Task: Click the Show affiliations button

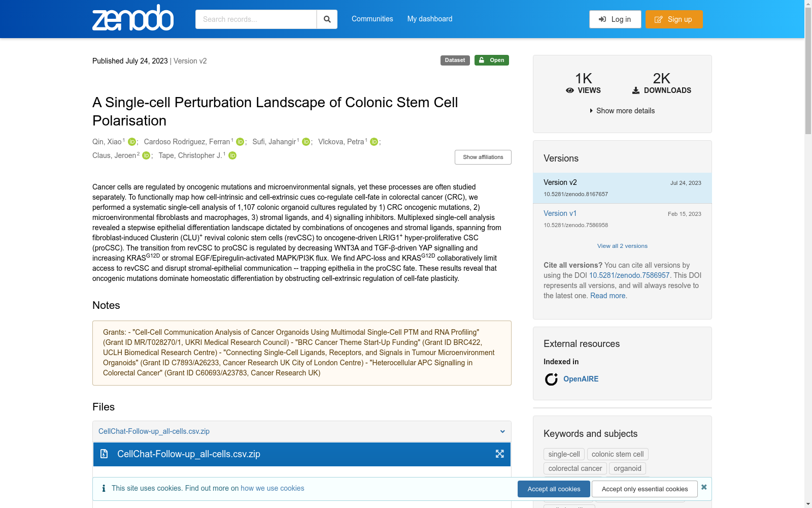Action: click(x=483, y=157)
